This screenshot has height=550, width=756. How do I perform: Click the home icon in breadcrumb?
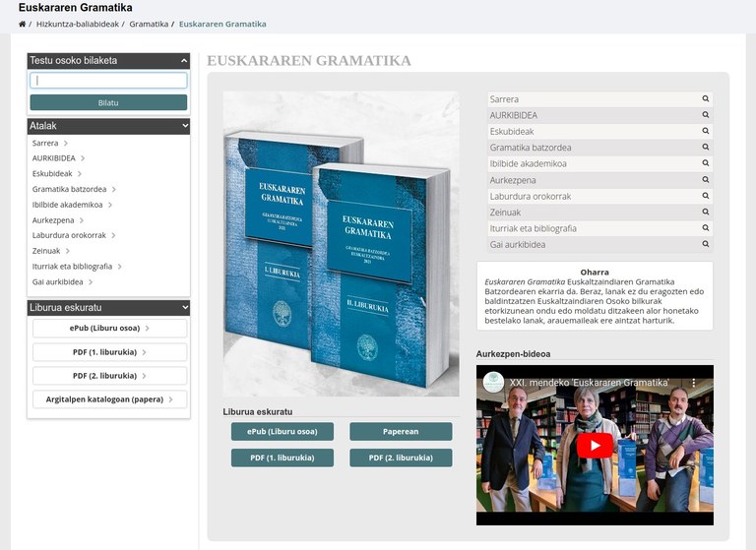(x=23, y=24)
